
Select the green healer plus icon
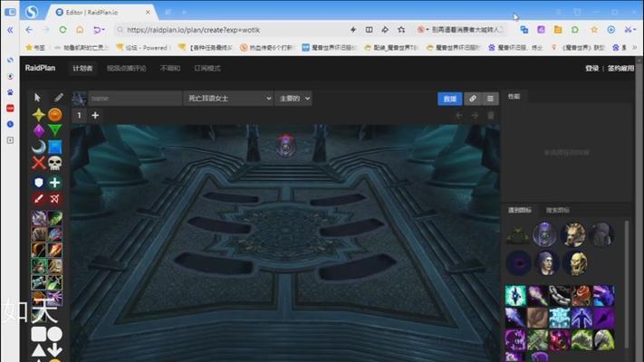(x=54, y=183)
